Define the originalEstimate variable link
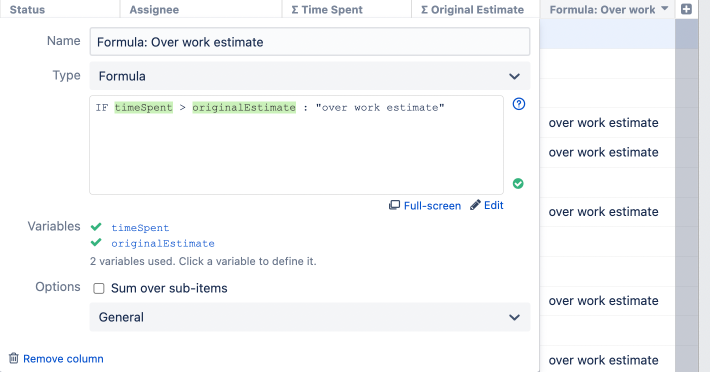The height and width of the screenshot is (372, 710). point(163,243)
